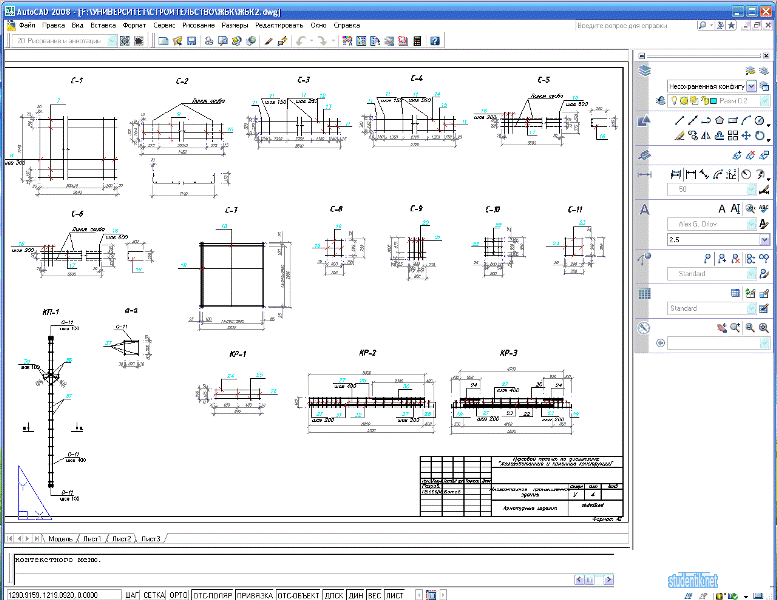
Task: Toggle ОРТО mode in status bar
Action: tap(178, 595)
